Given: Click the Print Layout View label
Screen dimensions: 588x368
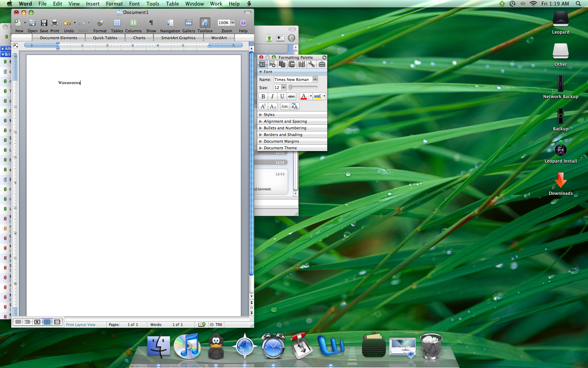Looking at the screenshot, I should 80,325.
